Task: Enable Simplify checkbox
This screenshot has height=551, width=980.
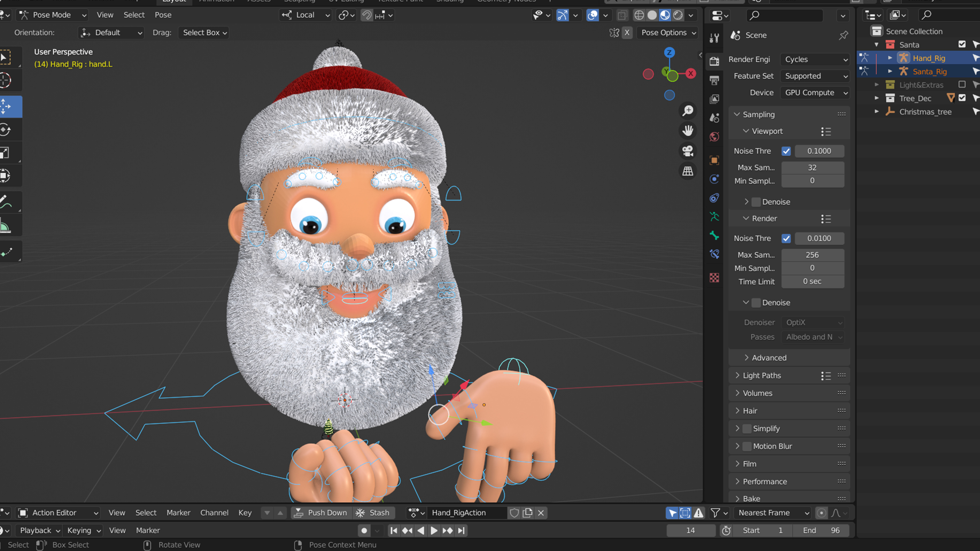Action: pyautogui.click(x=747, y=429)
